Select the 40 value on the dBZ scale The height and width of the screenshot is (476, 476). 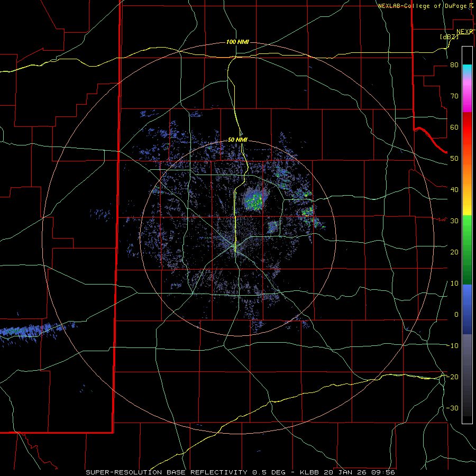tap(454, 190)
